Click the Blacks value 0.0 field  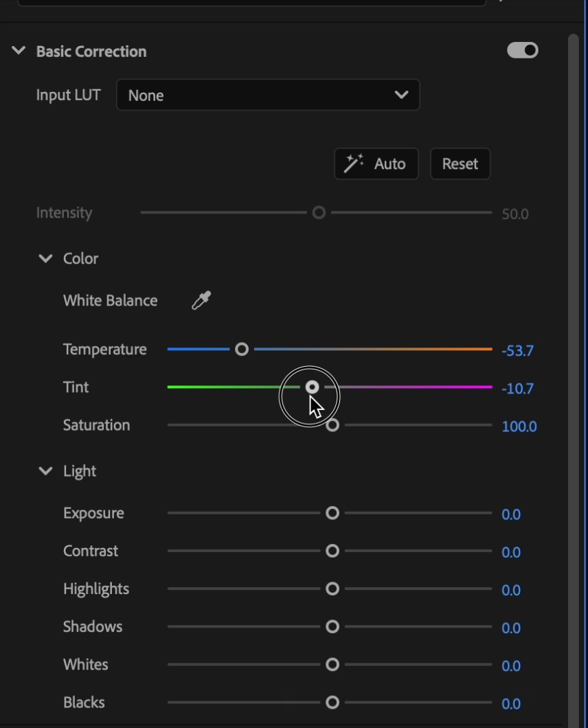[x=511, y=704]
